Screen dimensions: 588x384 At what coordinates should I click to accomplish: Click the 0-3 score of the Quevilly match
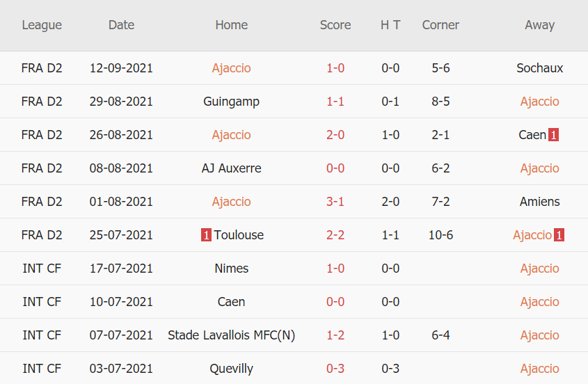[x=335, y=369]
